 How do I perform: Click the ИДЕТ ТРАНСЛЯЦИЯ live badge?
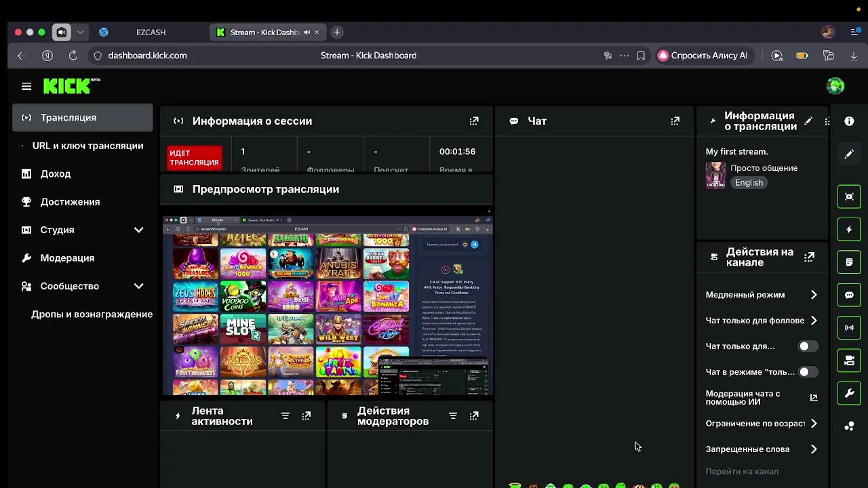point(195,158)
